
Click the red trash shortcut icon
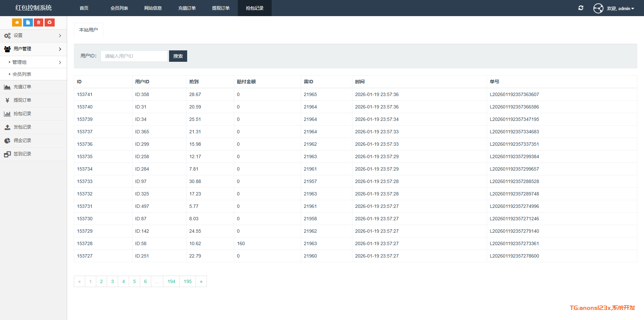point(39,22)
